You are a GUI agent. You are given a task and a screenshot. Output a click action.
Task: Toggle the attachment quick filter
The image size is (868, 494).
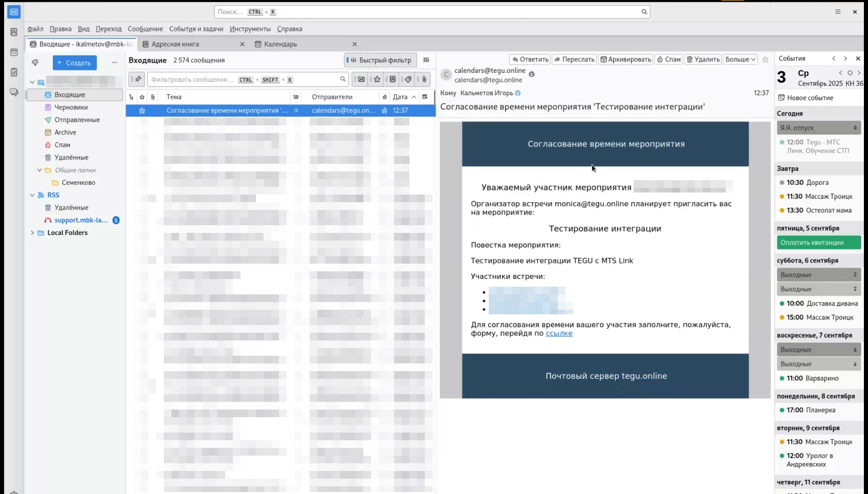pos(424,79)
